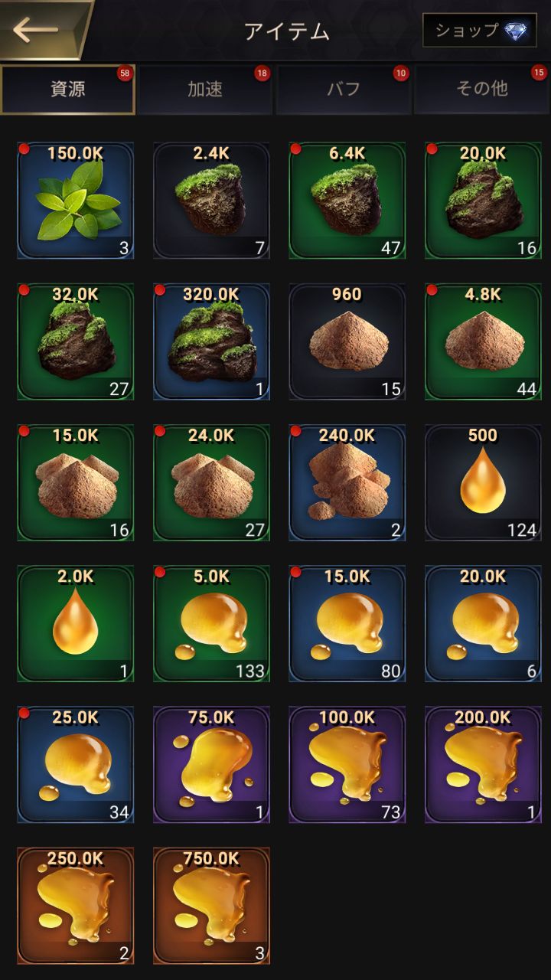Select the 100.0K purple amber item
The image size is (551, 980).
pyautogui.click(x=347, y=764)
